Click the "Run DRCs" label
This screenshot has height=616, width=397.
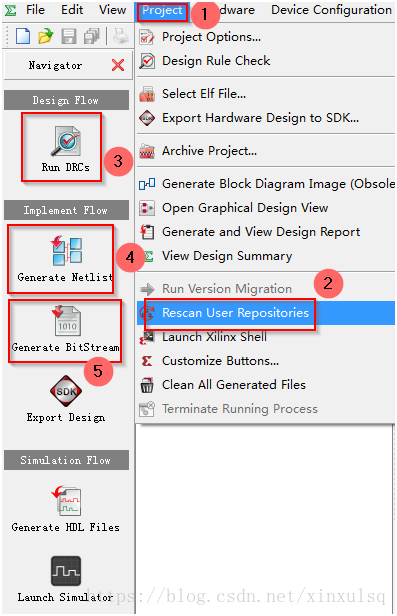pyautogui.click(x=66, y=167)
